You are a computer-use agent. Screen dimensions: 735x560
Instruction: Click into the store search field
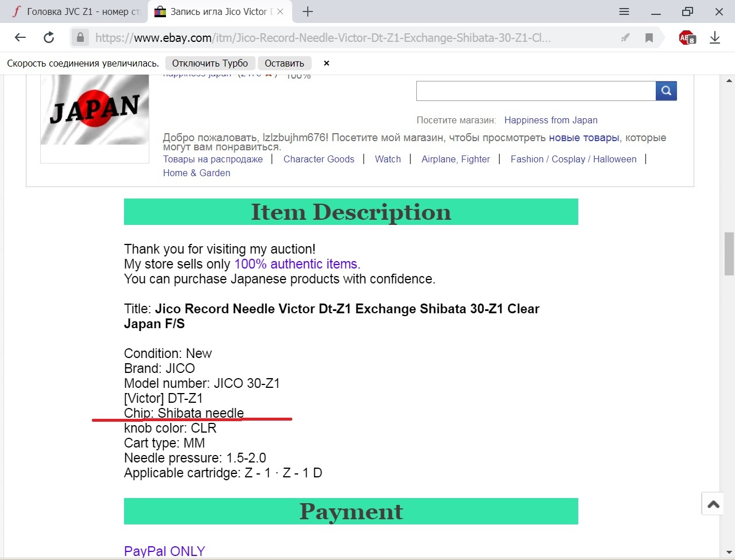[x=536, y=91]
